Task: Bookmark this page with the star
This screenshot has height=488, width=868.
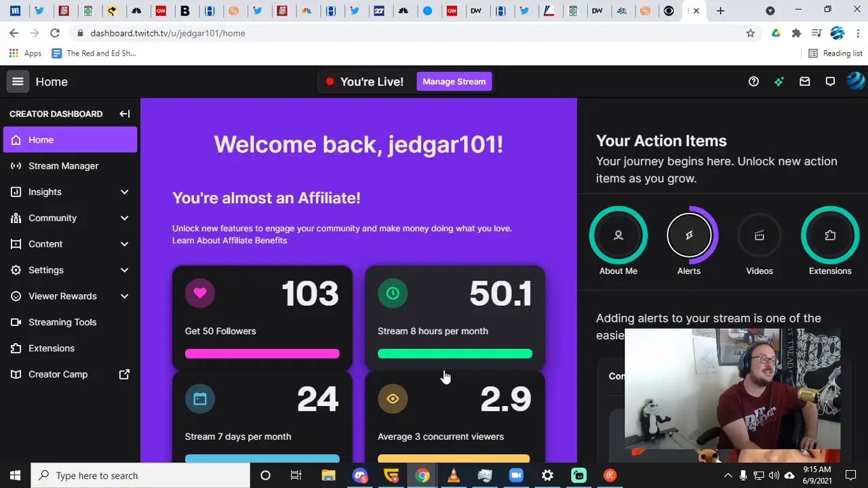Action: pyautogui.click(x=750, y=33)
